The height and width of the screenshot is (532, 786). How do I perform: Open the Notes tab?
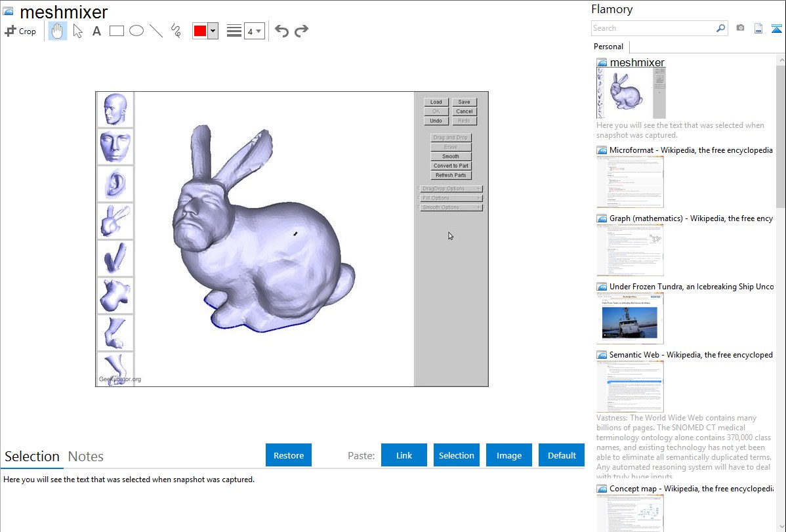[86, 457]
